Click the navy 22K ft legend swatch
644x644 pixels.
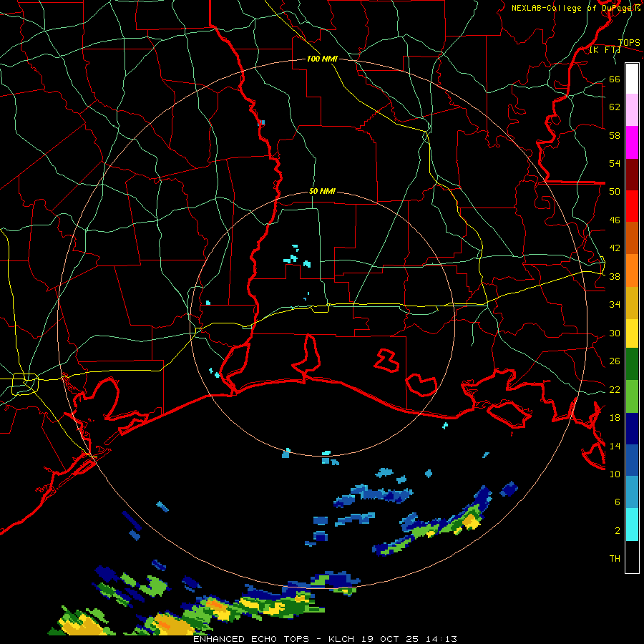[x=632, y=429]
